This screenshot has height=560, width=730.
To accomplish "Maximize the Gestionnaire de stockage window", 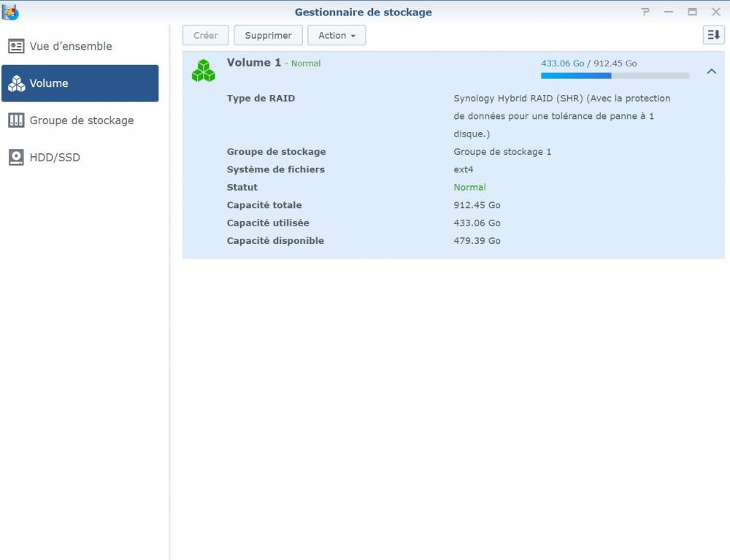I will [692, 12].
